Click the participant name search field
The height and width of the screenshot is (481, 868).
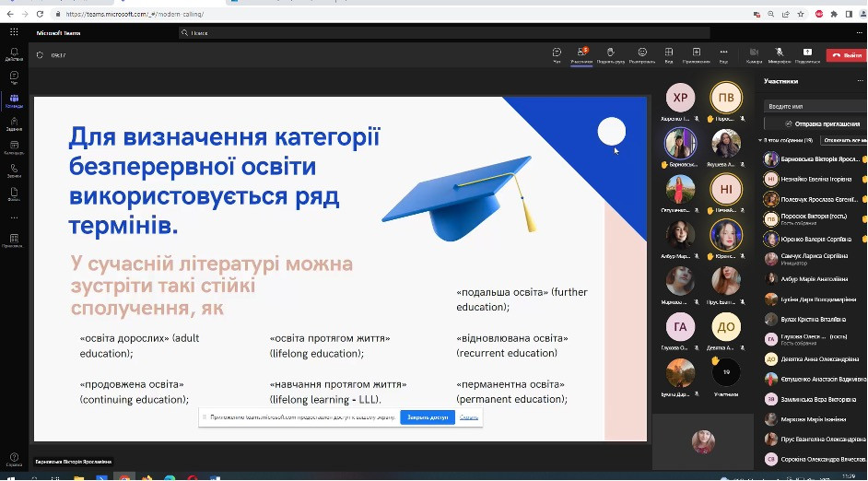[x=815, y=106]
